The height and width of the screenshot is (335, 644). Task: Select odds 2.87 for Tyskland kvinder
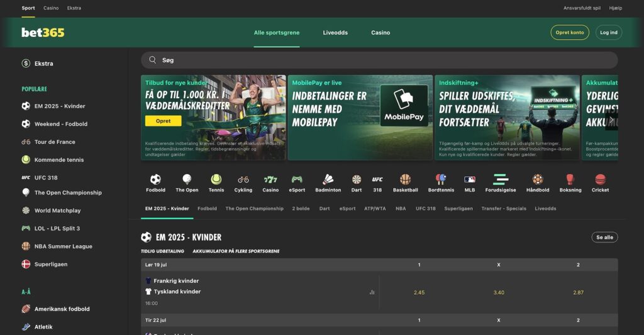(x=578, y=292)
